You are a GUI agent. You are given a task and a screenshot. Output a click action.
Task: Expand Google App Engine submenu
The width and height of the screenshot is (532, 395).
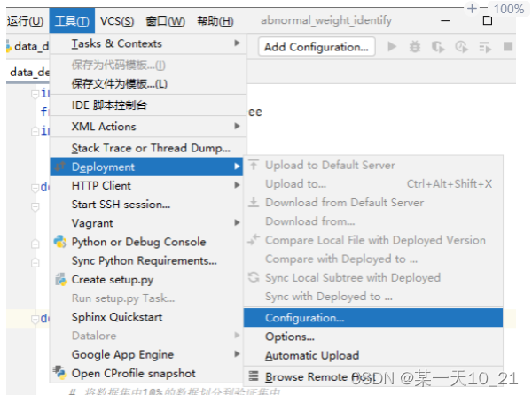click(148, 354)
